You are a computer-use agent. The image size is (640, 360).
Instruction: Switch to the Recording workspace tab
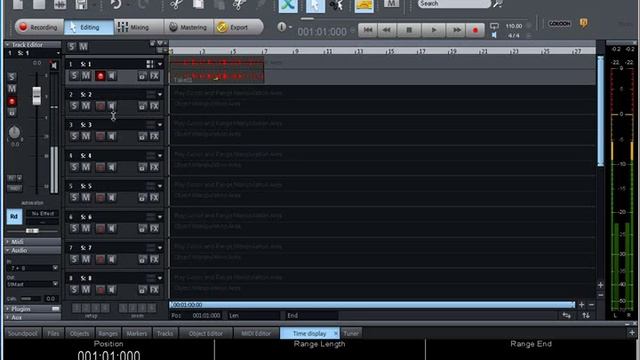(39, 27)
